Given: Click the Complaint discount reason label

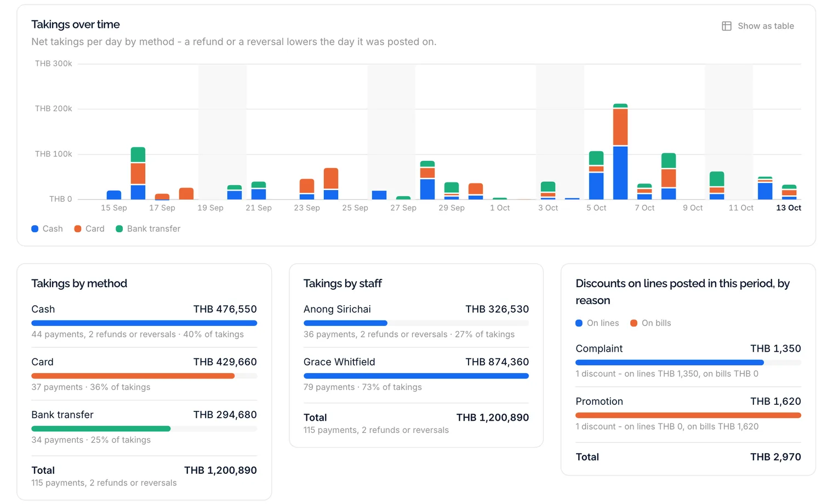Looking at the screenshot, I should (x=599, y=349).
